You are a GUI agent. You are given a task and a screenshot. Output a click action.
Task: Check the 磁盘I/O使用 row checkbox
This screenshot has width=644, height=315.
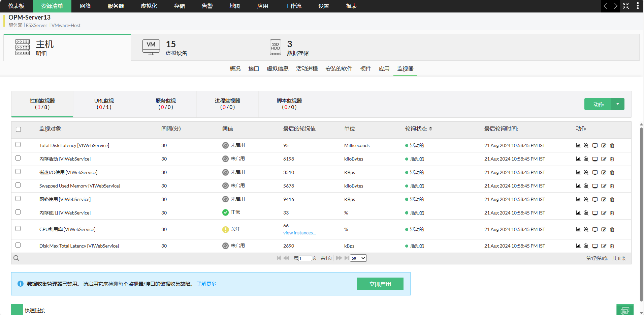tap(18, 172)
